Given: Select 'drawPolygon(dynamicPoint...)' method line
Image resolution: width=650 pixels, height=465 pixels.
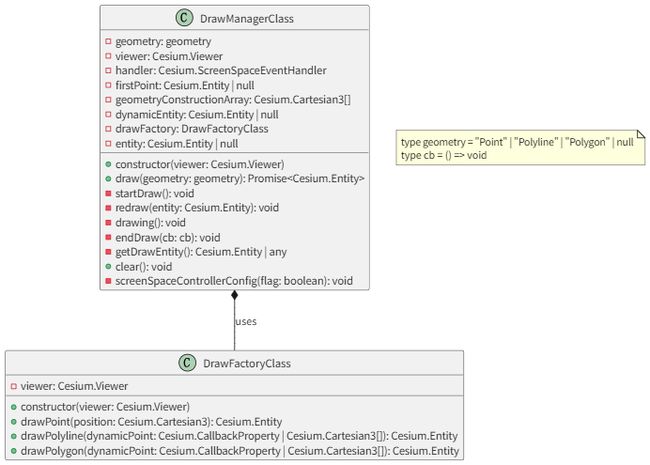Looking at the screenshot, I should (x=240, y=451).
